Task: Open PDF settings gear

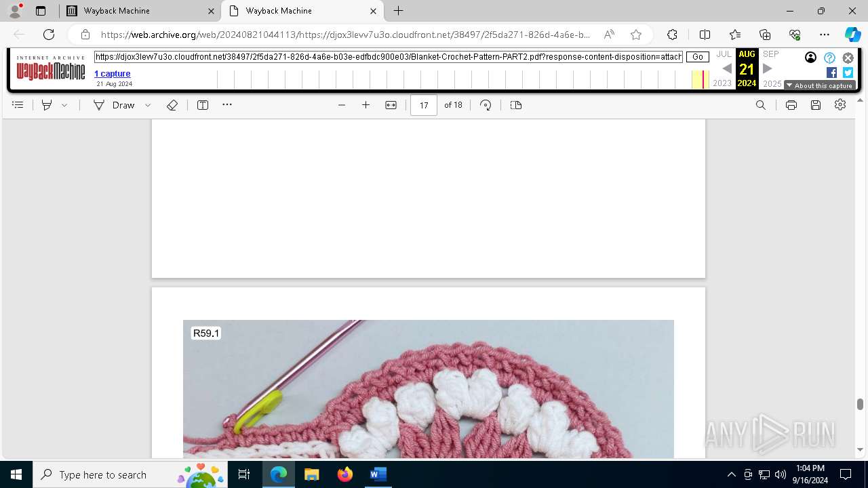Action: tap(840, 105)
